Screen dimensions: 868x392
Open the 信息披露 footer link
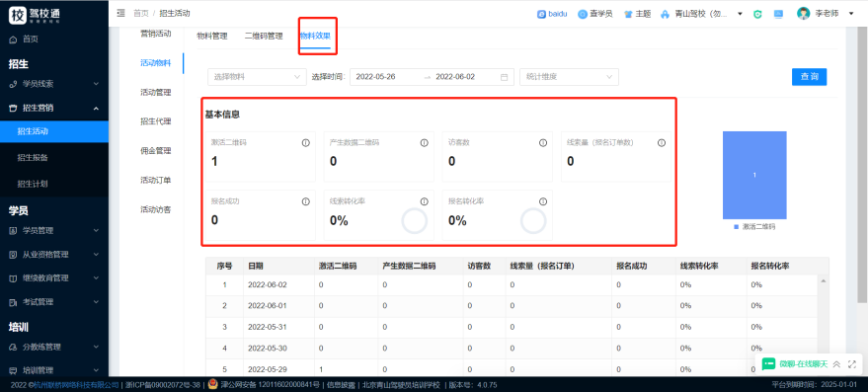click(x=341, y=385)
